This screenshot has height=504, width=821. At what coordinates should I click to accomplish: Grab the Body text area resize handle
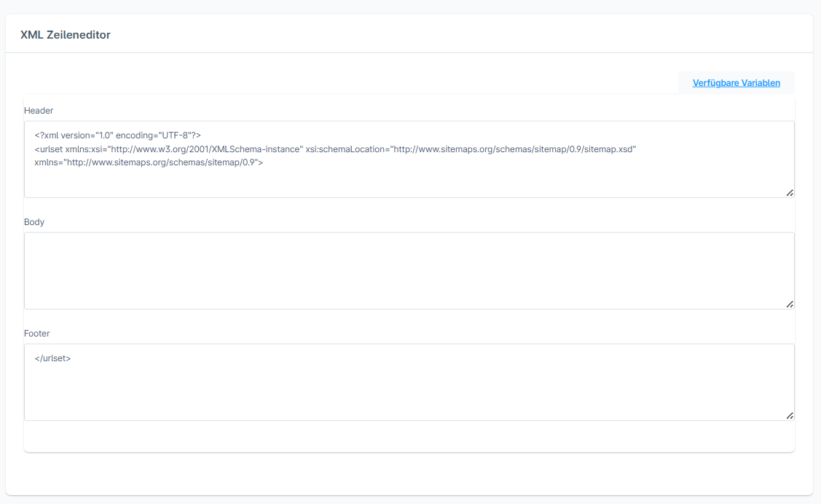click(790, 304)
